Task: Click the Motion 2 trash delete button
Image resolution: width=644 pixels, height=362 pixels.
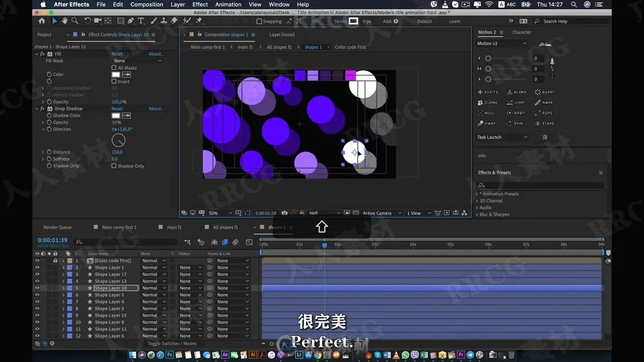Action: point(545,137)
